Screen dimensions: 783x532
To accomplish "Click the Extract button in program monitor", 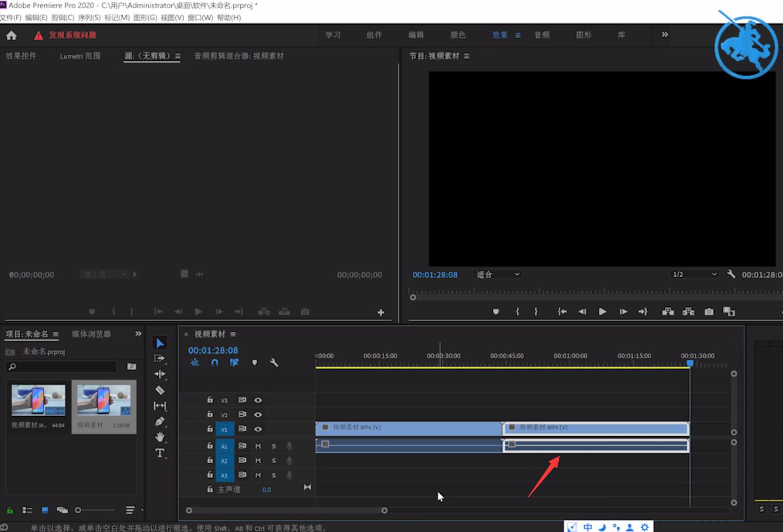I will tap(688, 312).
